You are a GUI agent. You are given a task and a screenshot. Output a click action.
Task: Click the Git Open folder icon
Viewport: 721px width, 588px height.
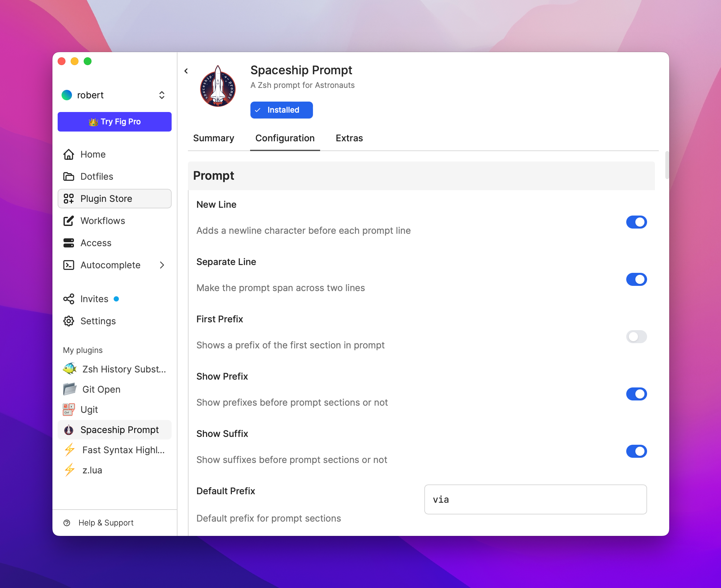click(x=69, y=389)
